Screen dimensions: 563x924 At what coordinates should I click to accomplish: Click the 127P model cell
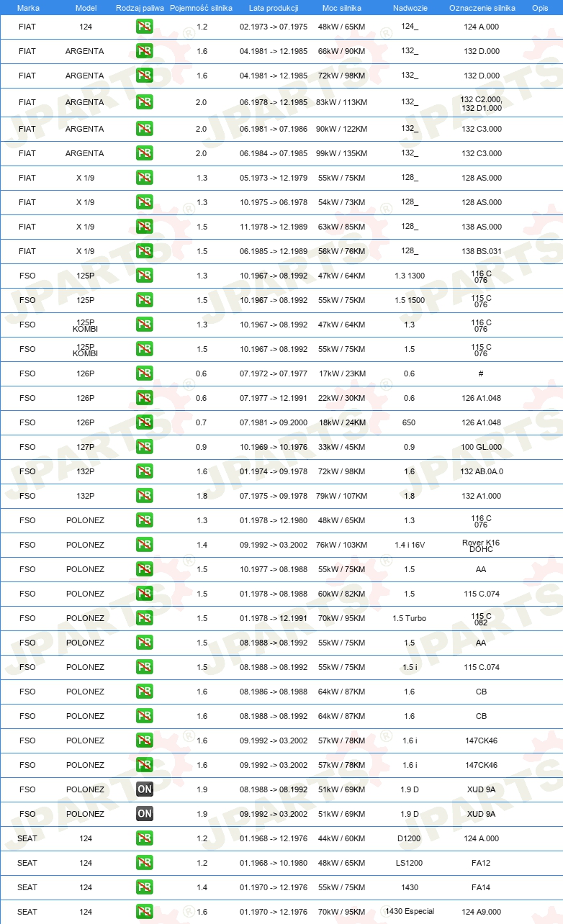click(x=86, y=447)
